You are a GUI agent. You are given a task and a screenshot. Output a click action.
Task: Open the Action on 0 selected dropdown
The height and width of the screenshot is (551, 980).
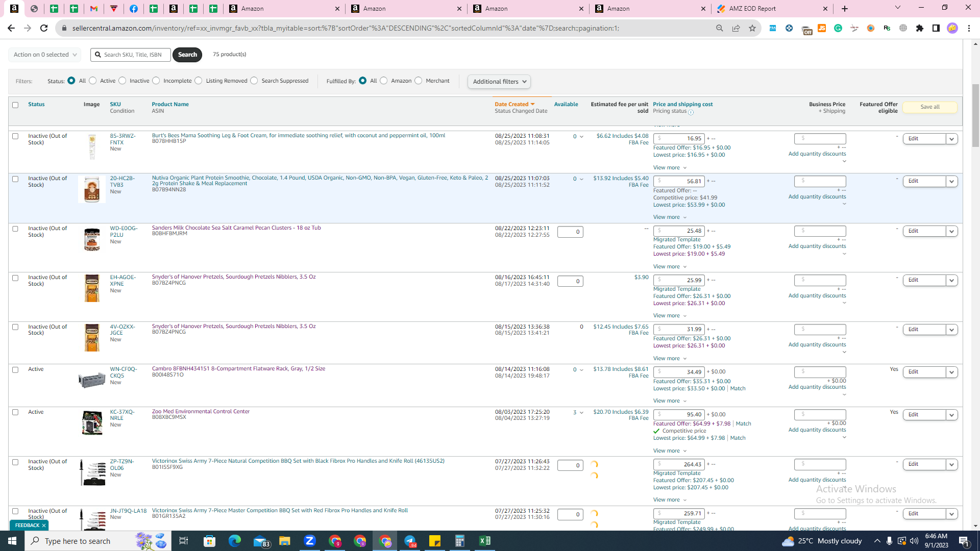tap(45, 55)
